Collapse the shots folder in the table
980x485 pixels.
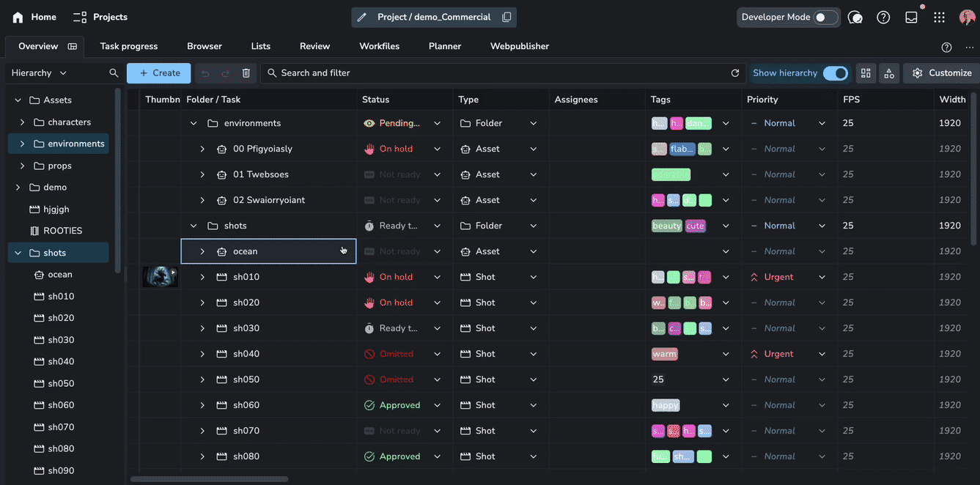click(x=194, y=226)
